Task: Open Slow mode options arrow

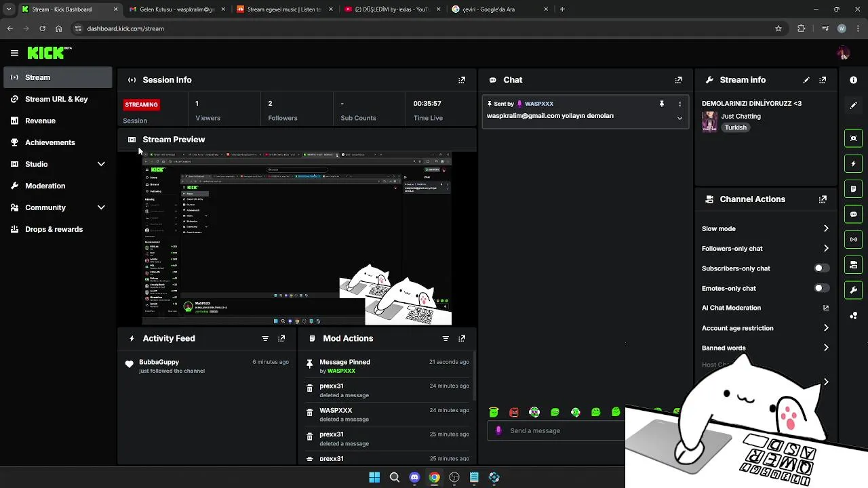Action: [x=825, y=228]
